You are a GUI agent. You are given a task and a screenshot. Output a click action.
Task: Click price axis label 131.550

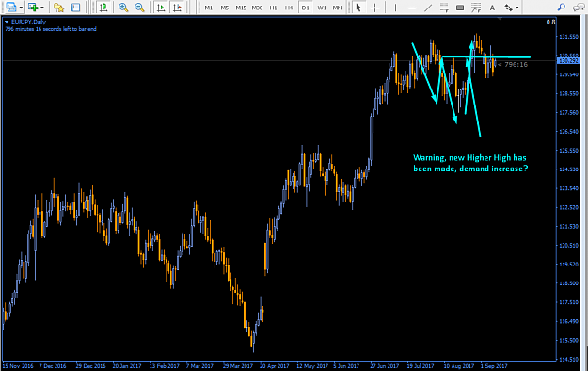(568, 37)
